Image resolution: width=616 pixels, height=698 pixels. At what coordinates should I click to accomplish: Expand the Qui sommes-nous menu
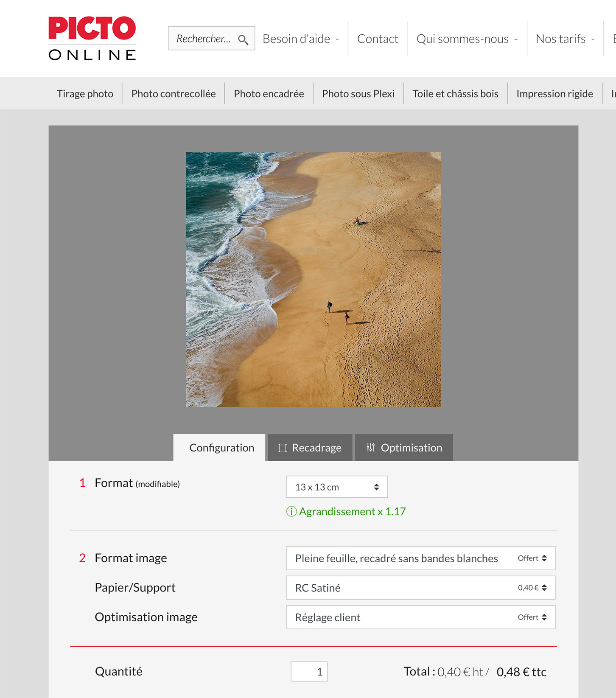click(x=467, y=39)
